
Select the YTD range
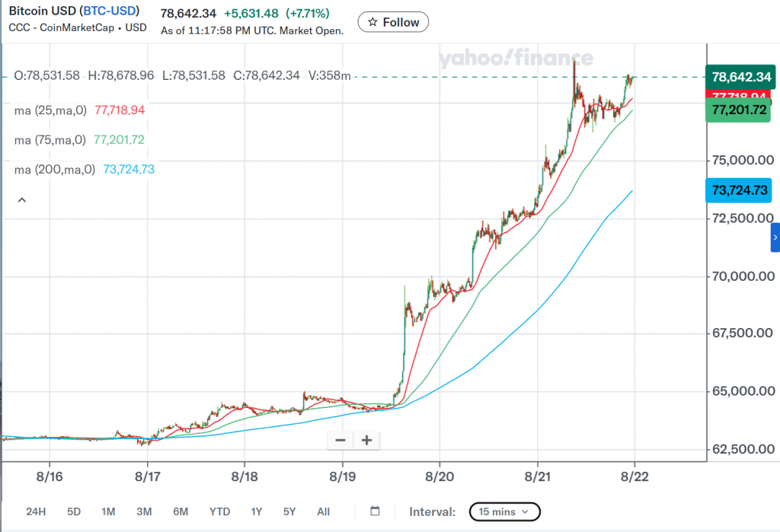click(x=219, y=511)
